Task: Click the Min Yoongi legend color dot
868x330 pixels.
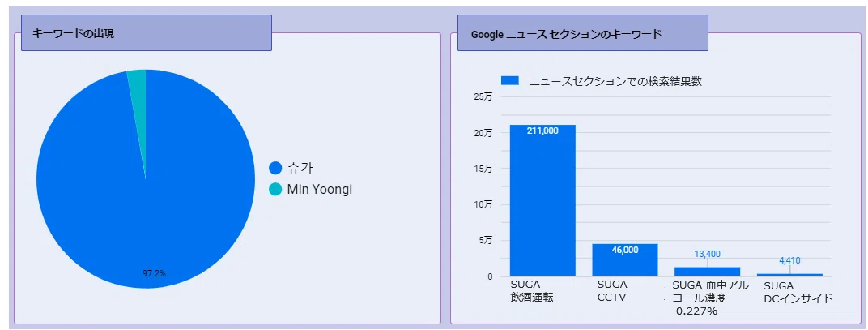Action: [x=275, y=189]
